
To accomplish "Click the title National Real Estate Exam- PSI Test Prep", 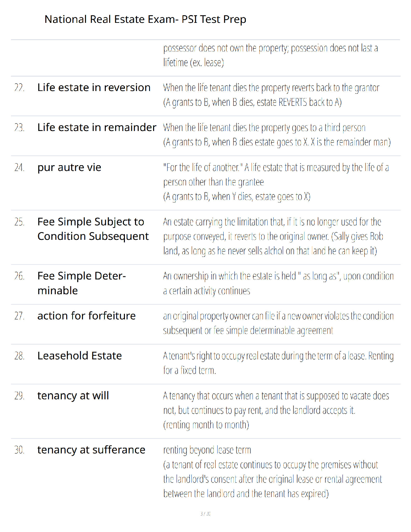I will [145, 19].
